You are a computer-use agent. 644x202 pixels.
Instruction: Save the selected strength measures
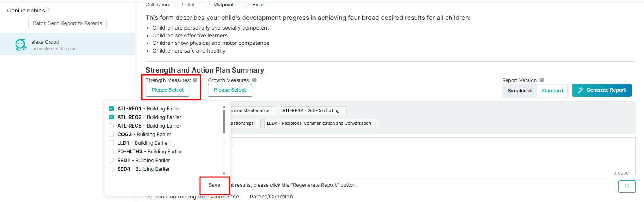[214, 185]
